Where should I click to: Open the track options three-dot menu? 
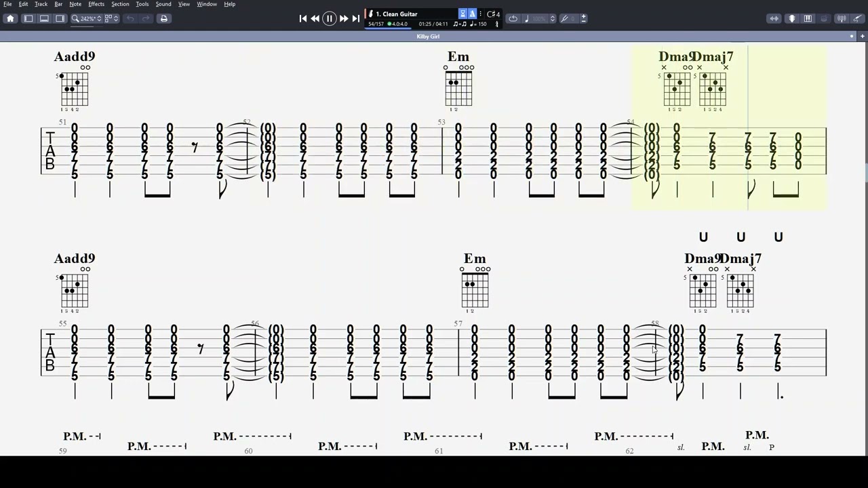(x=481, y=14)
